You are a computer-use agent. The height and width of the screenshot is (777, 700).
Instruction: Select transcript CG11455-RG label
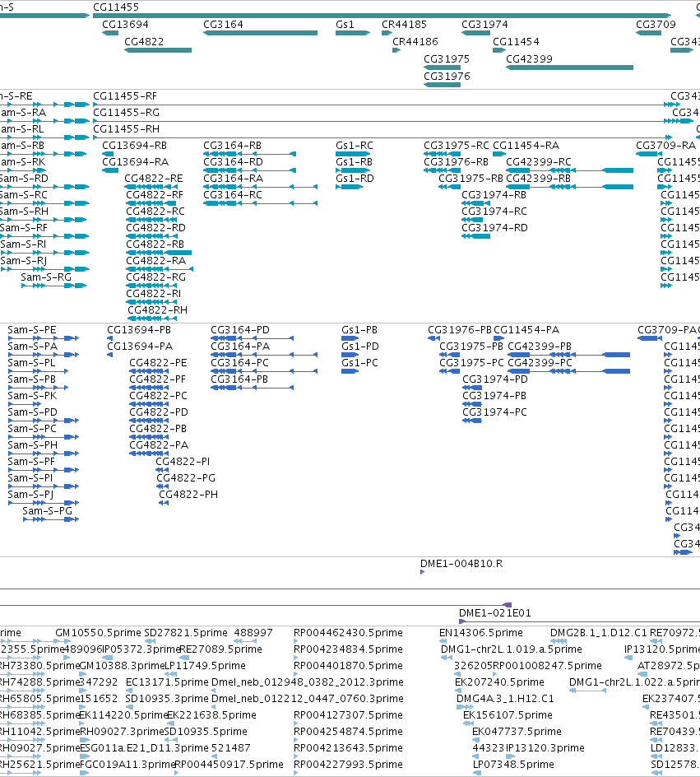pos(126,113)
